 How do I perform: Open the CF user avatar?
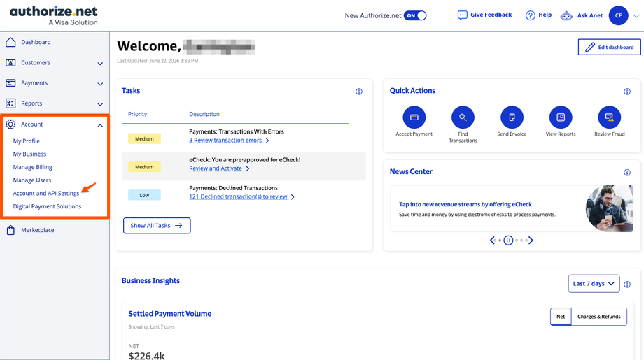coord(619,15)
